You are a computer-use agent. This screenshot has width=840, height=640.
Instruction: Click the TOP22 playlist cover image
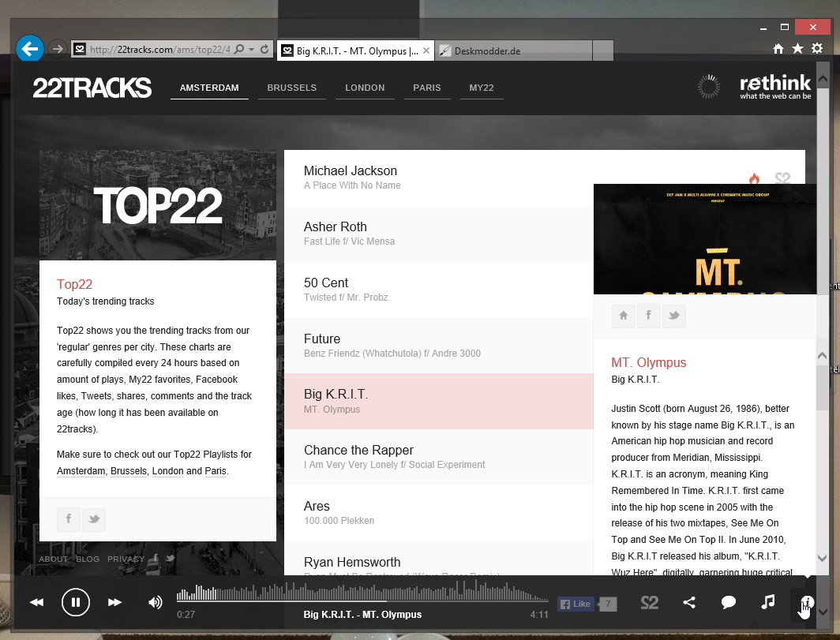point(158,205)
